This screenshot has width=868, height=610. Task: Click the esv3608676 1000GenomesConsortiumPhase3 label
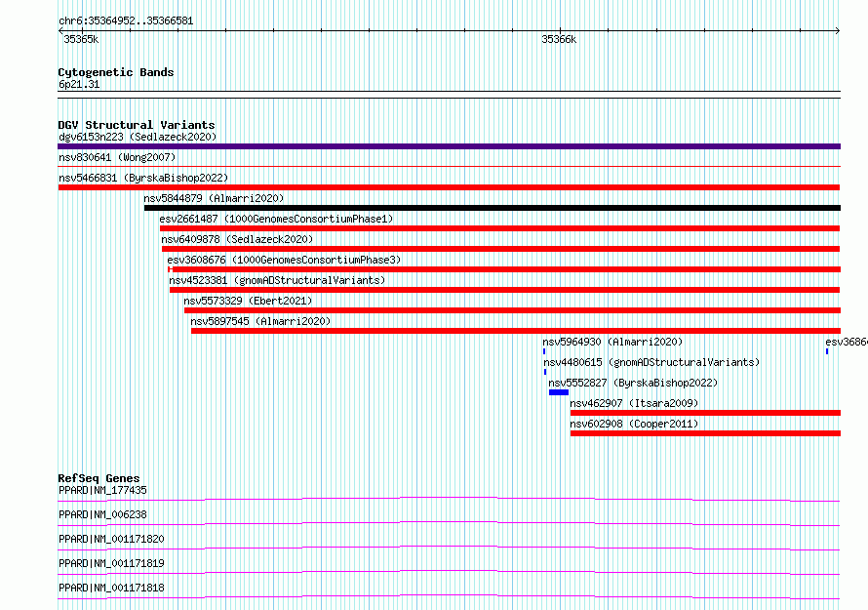[284, 260]
